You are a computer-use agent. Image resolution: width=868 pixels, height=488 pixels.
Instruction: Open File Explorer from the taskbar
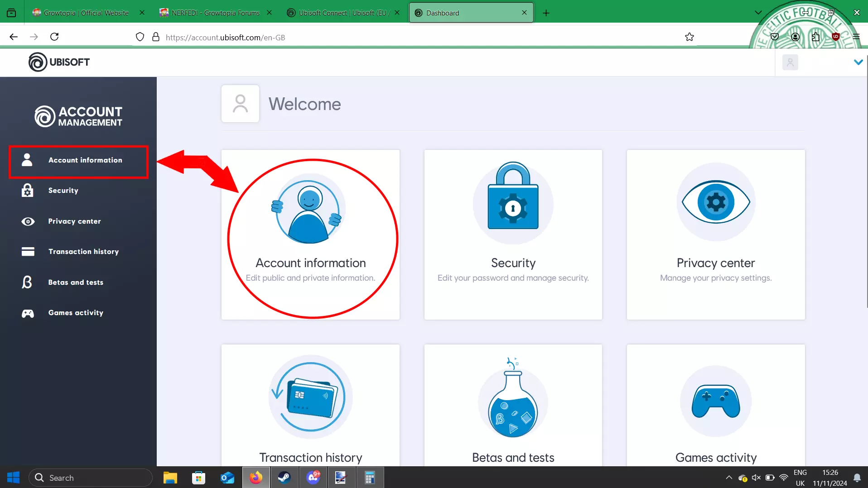[170, 478]
